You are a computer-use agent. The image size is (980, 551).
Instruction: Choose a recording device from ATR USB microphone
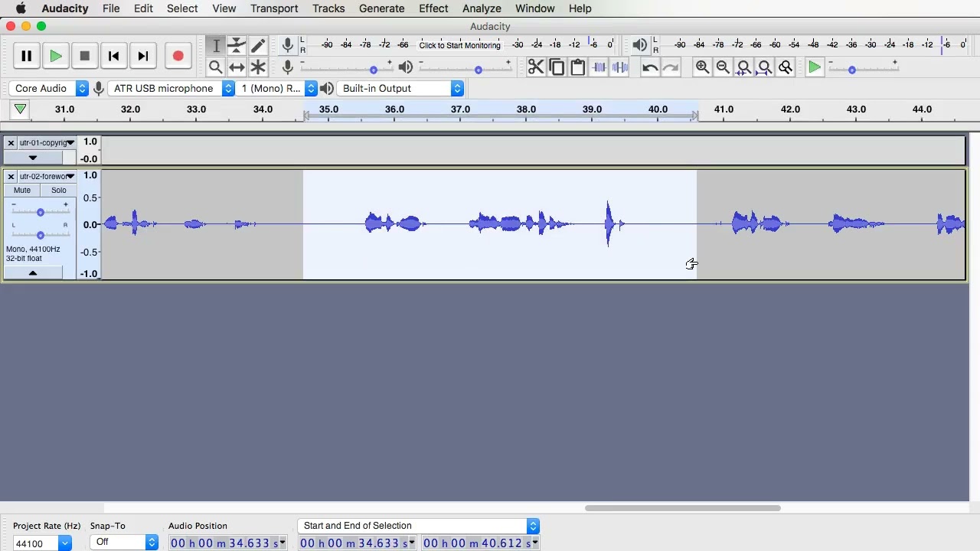pos(171,88)
